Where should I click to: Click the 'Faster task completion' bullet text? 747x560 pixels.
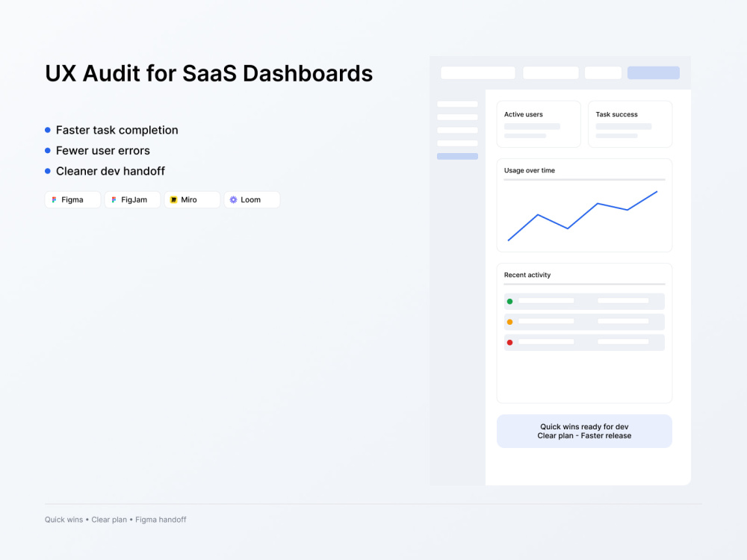tap(117, 130)
